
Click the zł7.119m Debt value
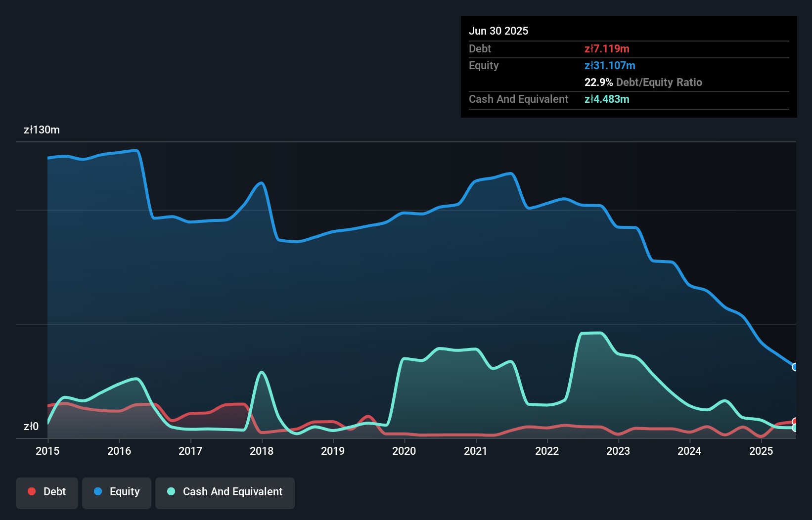pyautogui.click(x=607, y=48)
